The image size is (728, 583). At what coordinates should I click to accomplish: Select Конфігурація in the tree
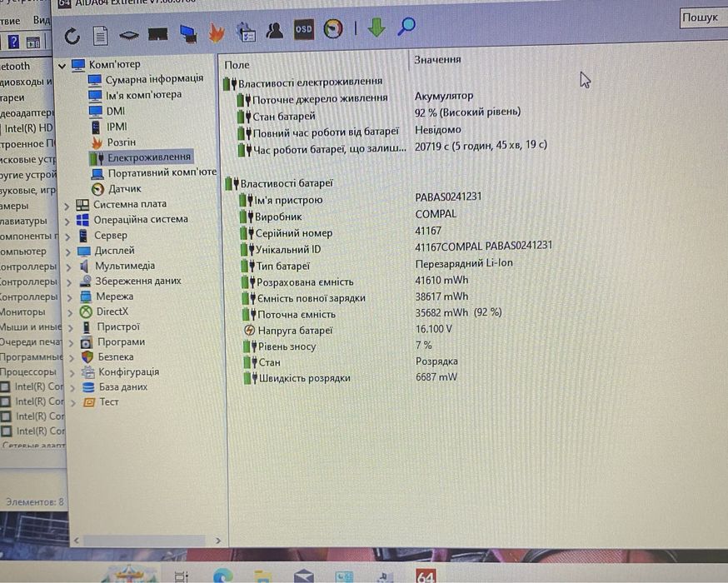120,372
